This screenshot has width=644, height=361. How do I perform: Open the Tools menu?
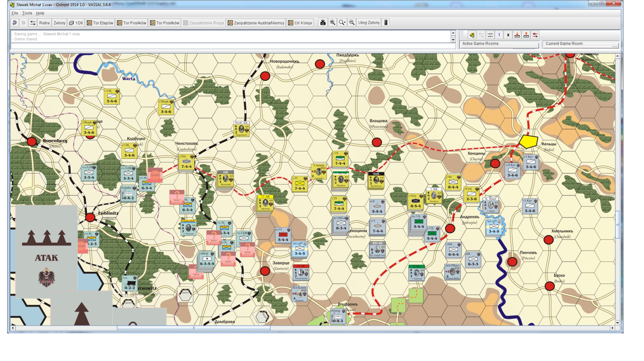coord(27,13)
